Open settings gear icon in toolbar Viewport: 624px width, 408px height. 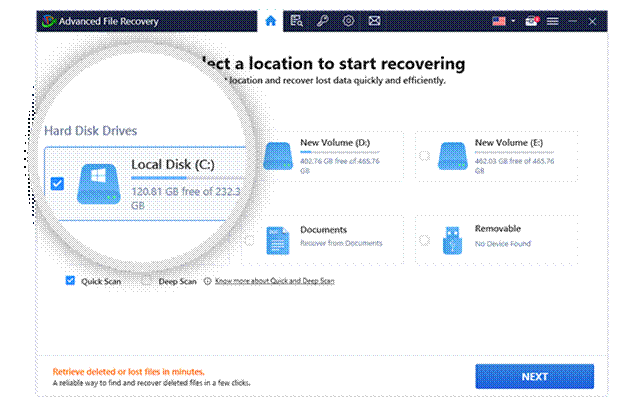tap(348, 21)
